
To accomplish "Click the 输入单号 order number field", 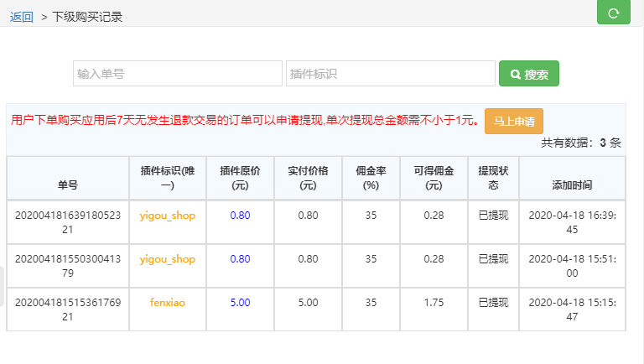I will [x=178, y=74].
